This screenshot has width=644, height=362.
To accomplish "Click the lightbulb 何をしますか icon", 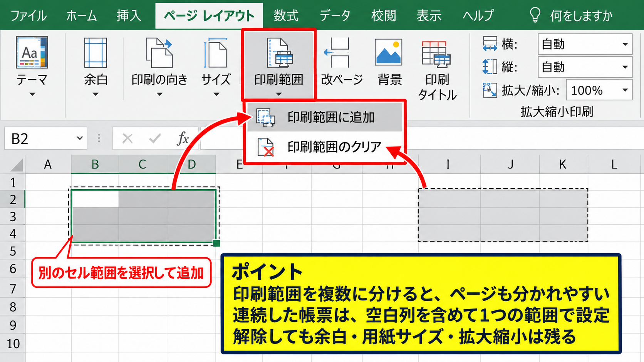I will click(535, 15).
